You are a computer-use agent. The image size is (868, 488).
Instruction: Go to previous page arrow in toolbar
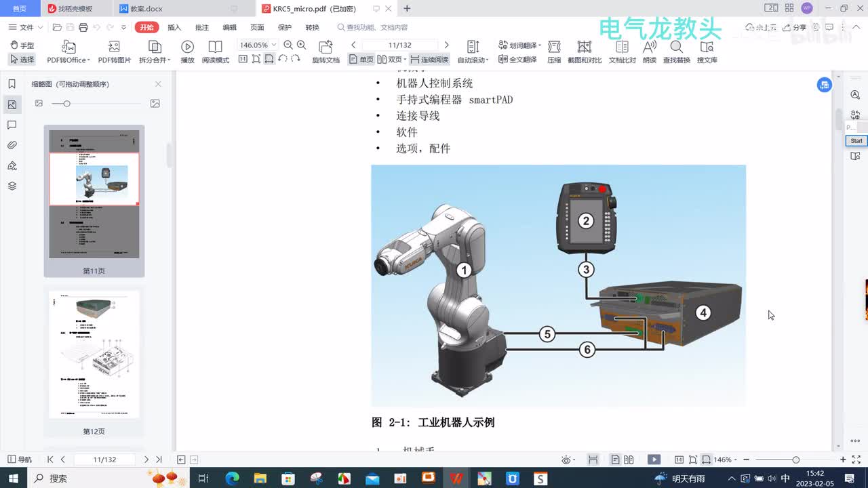353,45
